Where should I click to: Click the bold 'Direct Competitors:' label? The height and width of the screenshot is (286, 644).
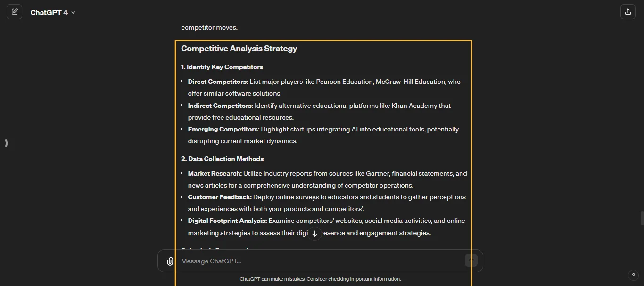(218, 82)
